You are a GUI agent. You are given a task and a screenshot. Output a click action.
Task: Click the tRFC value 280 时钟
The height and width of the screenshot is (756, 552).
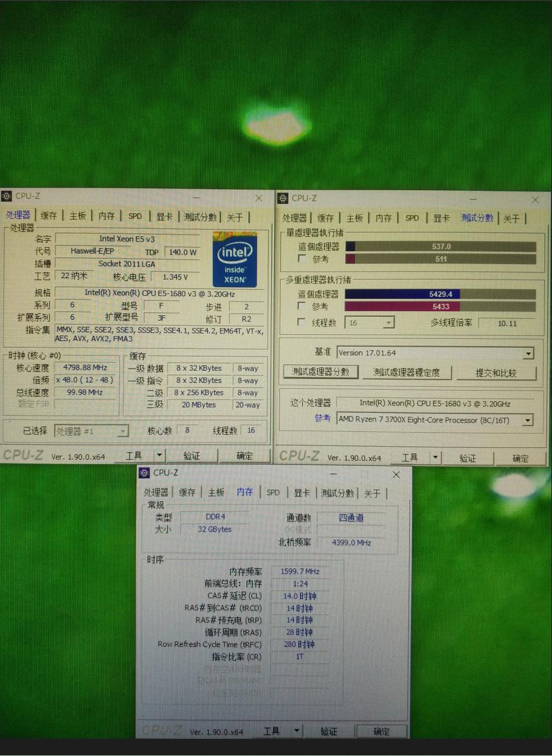pyautogui.click(x=300, y=644)
